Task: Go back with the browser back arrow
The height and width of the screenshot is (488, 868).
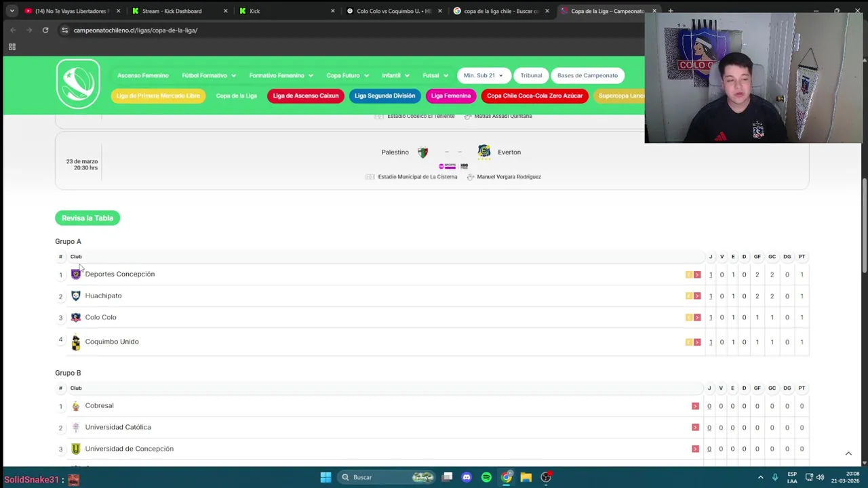Action: [x=13, y=30]
